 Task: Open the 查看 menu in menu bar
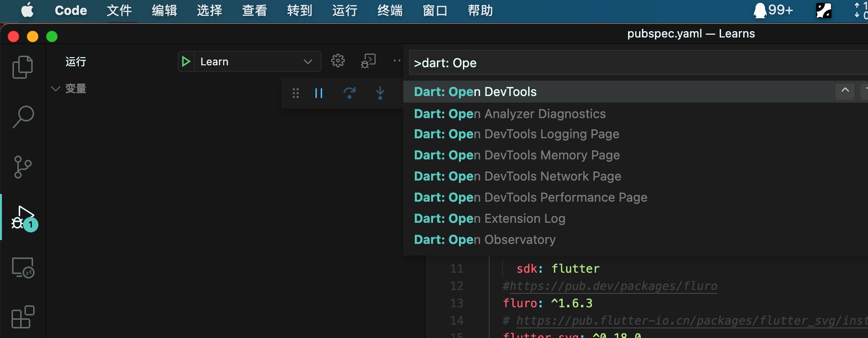click(x=254, y=11)
